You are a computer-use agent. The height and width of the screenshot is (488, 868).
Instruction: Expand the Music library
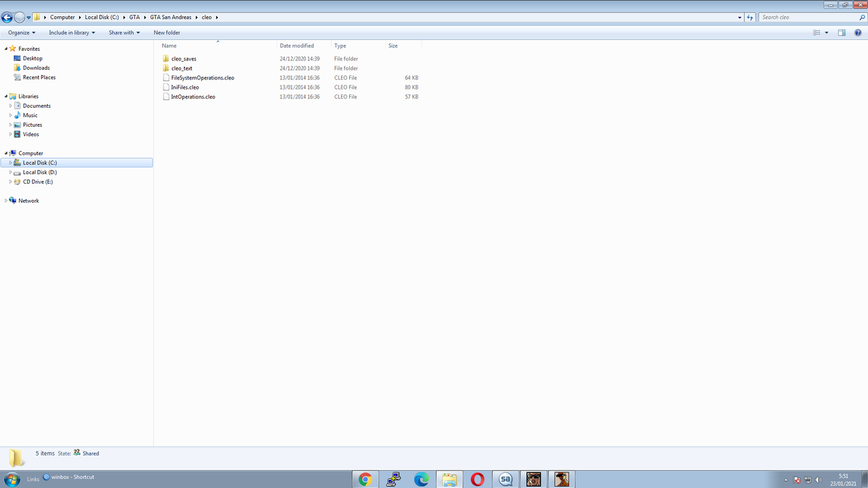click(10, 115)
